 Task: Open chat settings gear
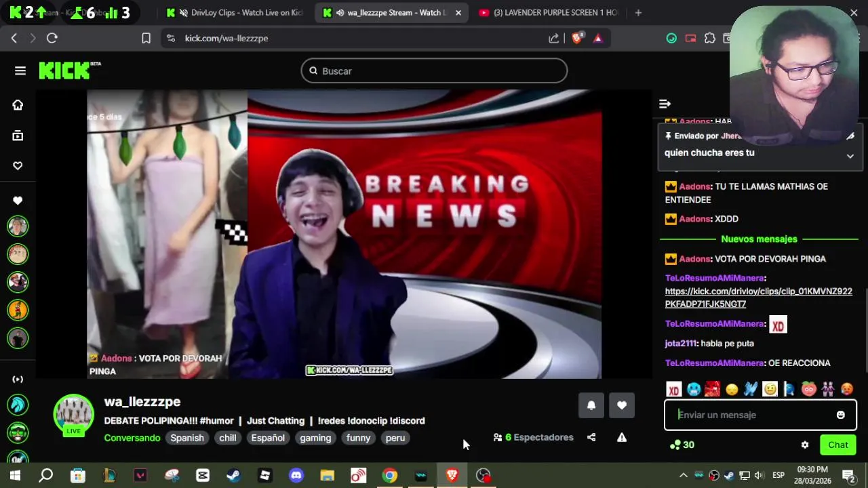coord(805,445)
